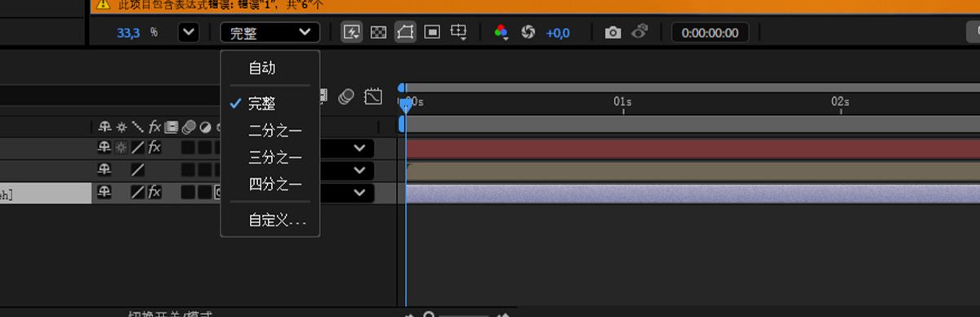Screen dimensions: 980x317
Task: Click the 01s mark on time ruler
Action: pos(622,101)
